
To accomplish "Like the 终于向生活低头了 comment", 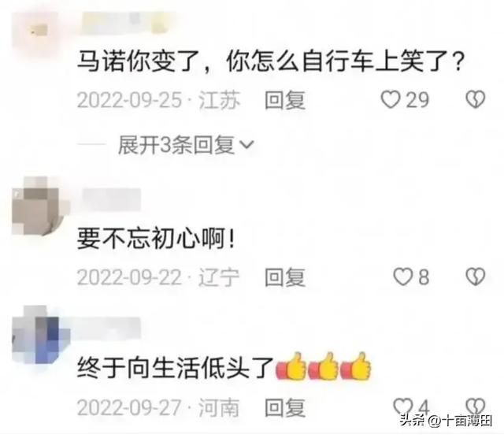I will click(x=402, y=406).
